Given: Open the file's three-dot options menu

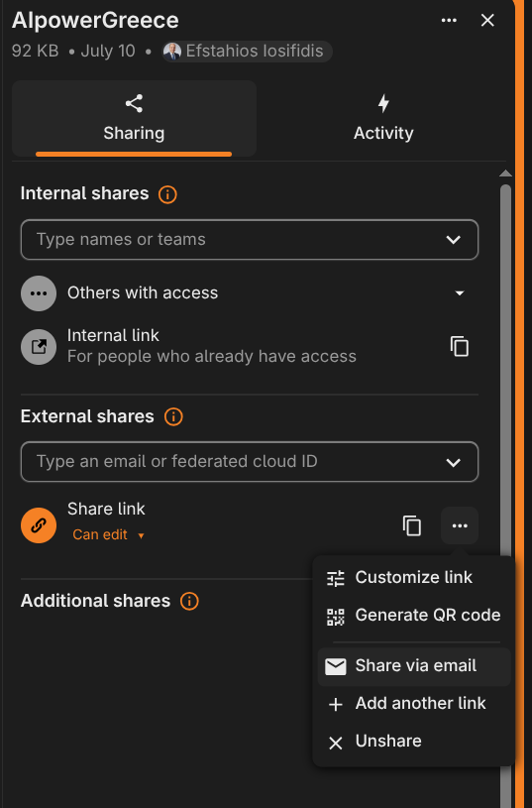Looking at the screenshot, I should click(449, 20).
